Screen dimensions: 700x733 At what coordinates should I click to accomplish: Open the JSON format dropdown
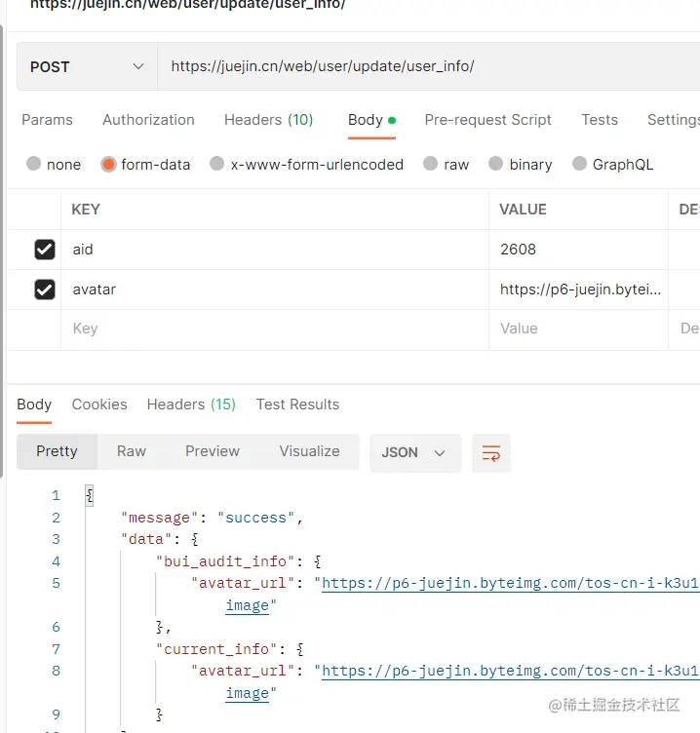pos(413,453)
